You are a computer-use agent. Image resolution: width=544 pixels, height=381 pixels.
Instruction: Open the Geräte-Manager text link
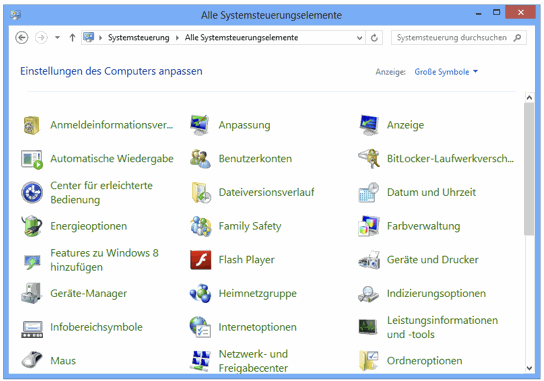(x=88, y=294)
